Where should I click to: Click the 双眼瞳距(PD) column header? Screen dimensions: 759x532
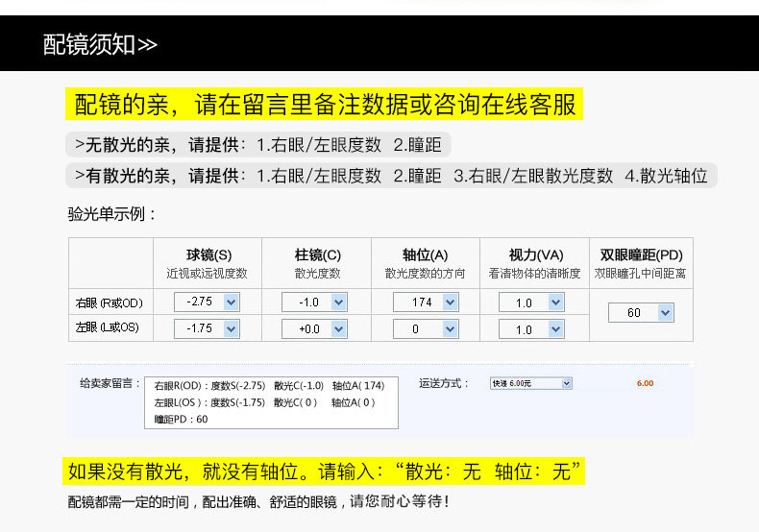point(641,254)
